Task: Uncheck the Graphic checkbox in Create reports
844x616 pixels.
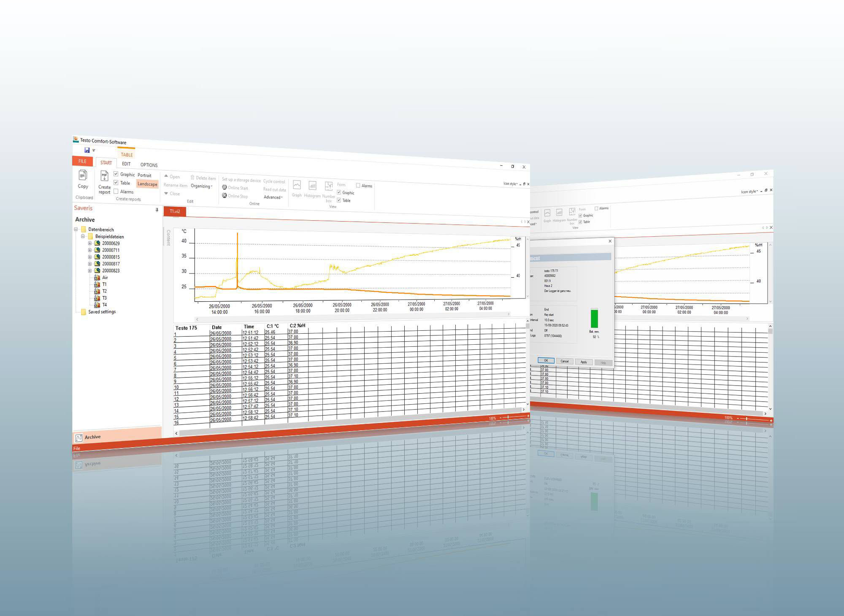Action: click(x=116, y=174)
